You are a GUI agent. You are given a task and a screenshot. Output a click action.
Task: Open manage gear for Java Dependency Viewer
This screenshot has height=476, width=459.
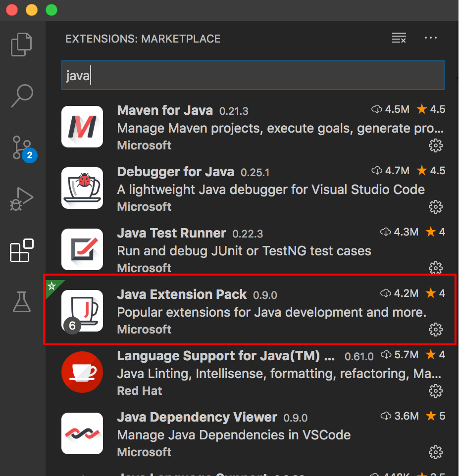coord(436,452)
